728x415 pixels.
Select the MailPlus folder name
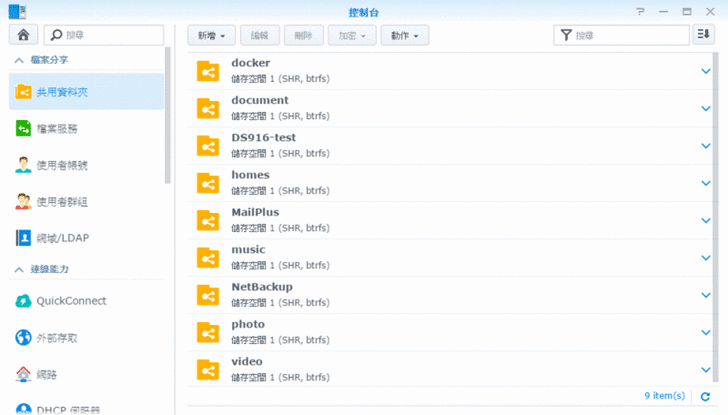tap(255, 212)
